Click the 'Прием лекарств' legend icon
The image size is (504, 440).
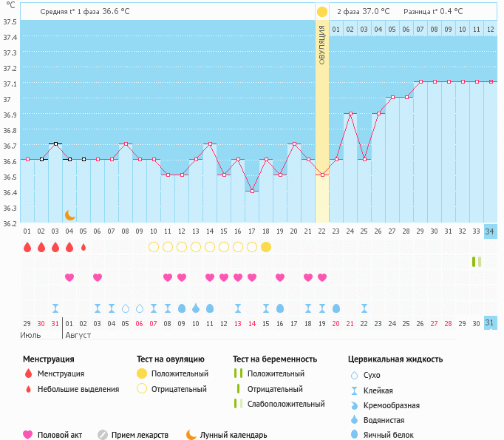pyautogui.click(x=103, y=435)
